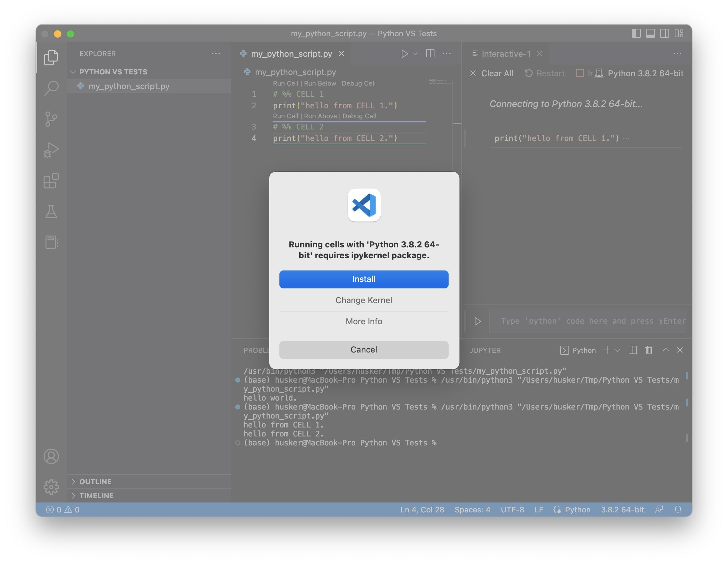This screenshot has width=728, height=564.
Task: Change encoding UTF-8 in status bar
Action: [512, 510]
